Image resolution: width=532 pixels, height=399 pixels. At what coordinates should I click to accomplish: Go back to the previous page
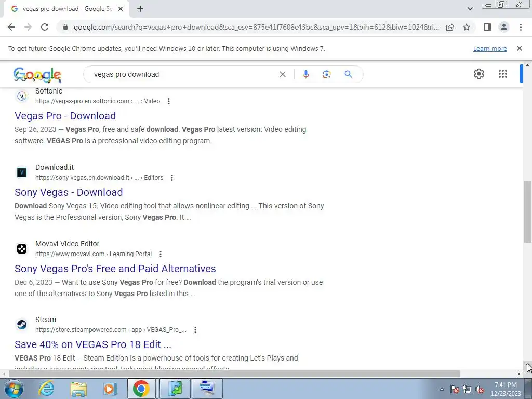pyautogui.click(x=11, y=27)
